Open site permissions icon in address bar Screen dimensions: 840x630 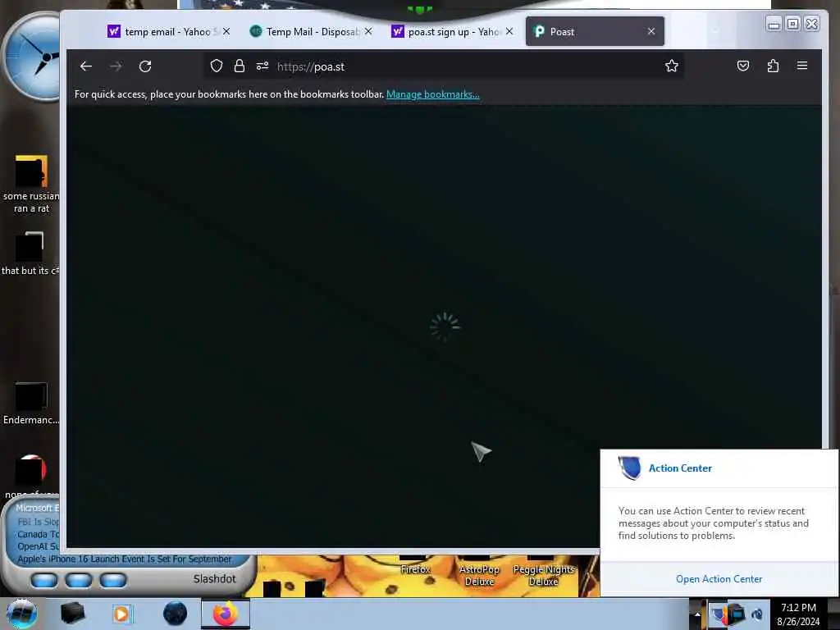point(262,66)
